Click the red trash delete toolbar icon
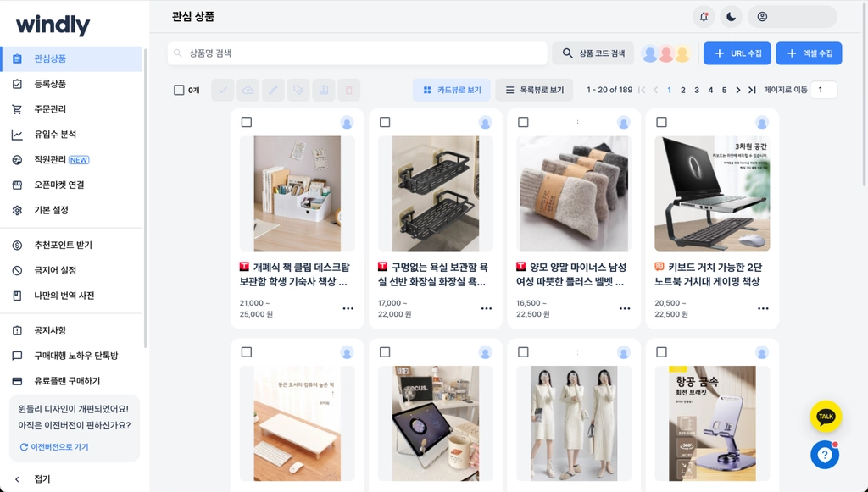The width and height of the screenshot is (868, 492). [x=348, y=90]
